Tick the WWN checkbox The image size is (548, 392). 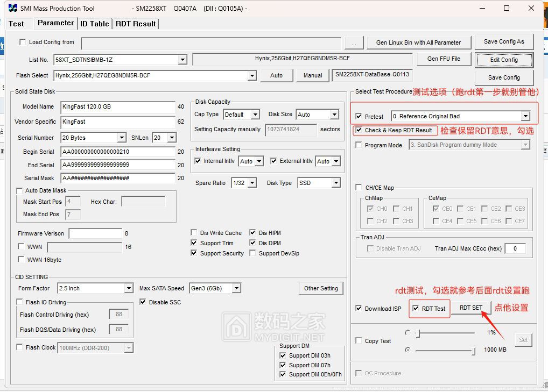pyautogui.click(x=21, y=247)
